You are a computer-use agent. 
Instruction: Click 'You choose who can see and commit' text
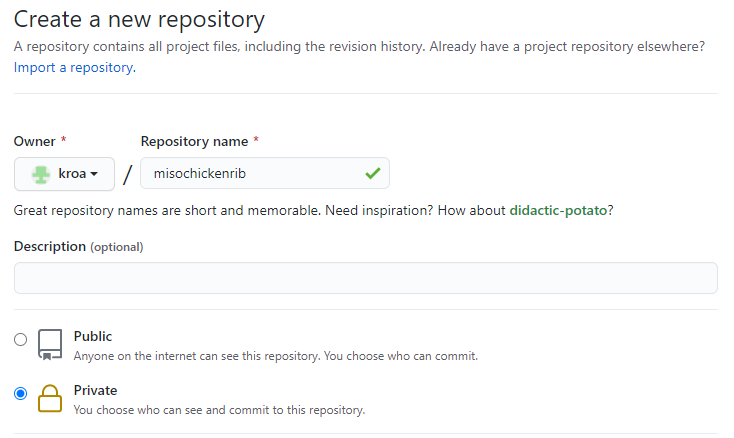click(219, 410)
